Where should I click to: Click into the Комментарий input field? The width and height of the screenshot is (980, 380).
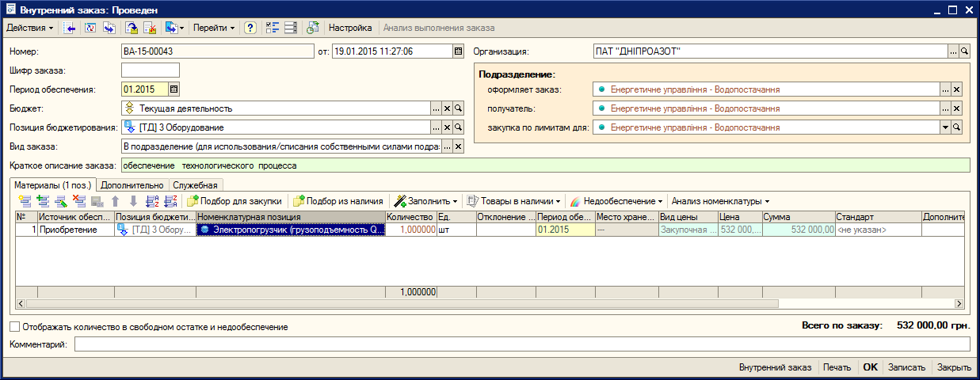click(521, 344)
